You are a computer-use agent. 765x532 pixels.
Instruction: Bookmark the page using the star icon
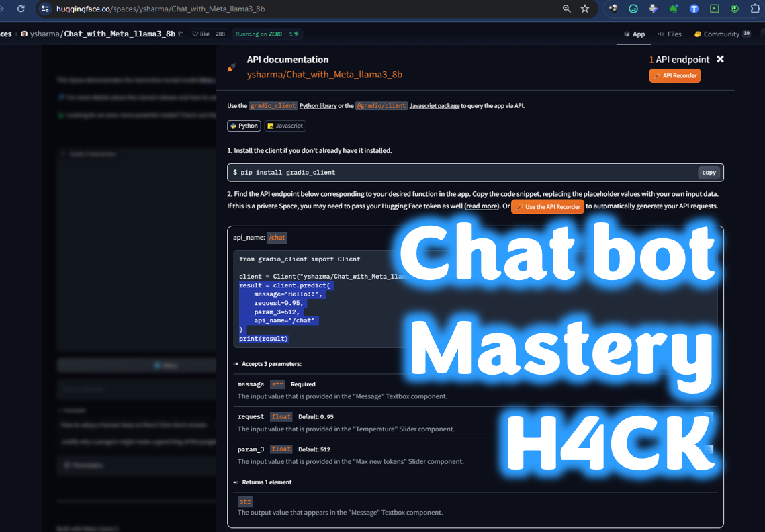pos(584,9)
